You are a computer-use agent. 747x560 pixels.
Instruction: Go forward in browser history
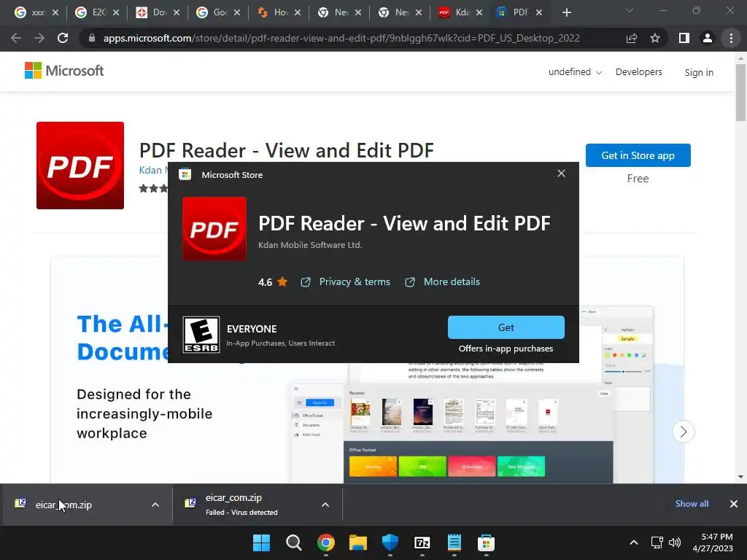tap(39, 38)
